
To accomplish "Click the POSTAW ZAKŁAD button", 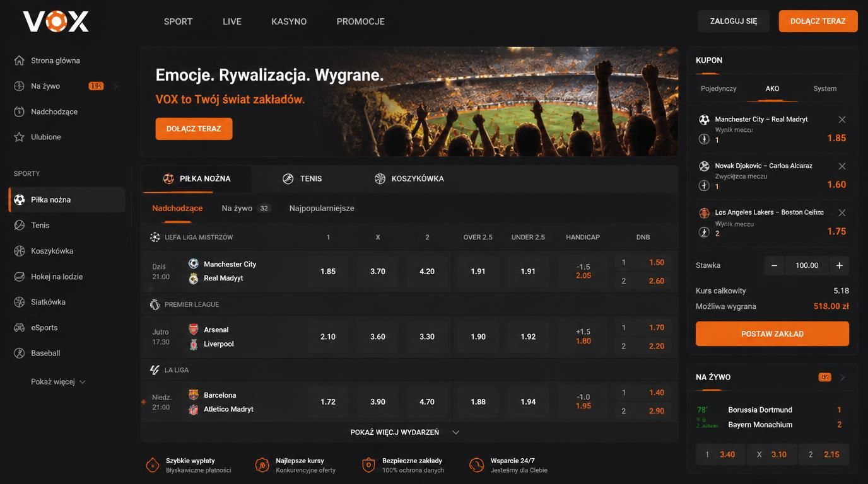I will [772, 334].
